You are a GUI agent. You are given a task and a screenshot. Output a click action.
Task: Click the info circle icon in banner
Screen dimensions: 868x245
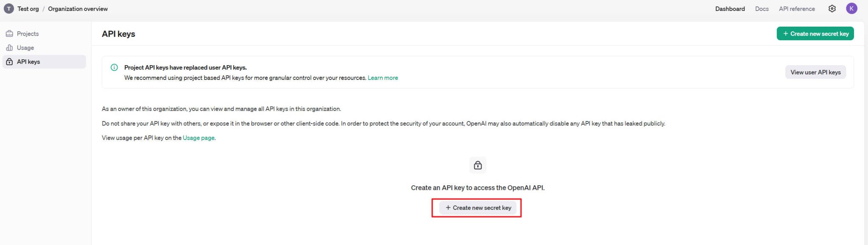(114, 67)
